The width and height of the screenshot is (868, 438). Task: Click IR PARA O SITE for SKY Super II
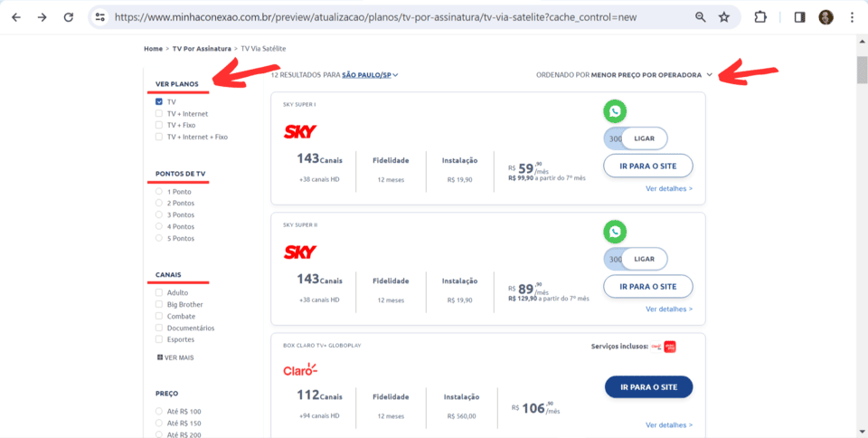[647, 286]
